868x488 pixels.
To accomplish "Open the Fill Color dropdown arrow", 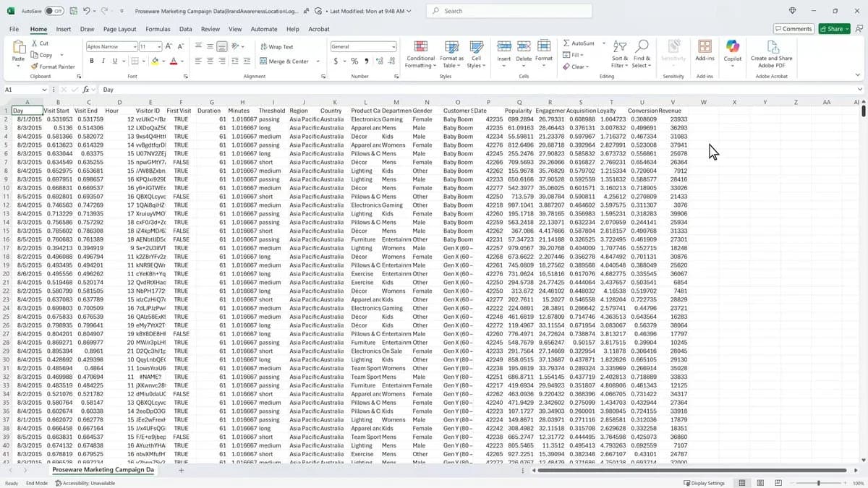I will 163,61.
